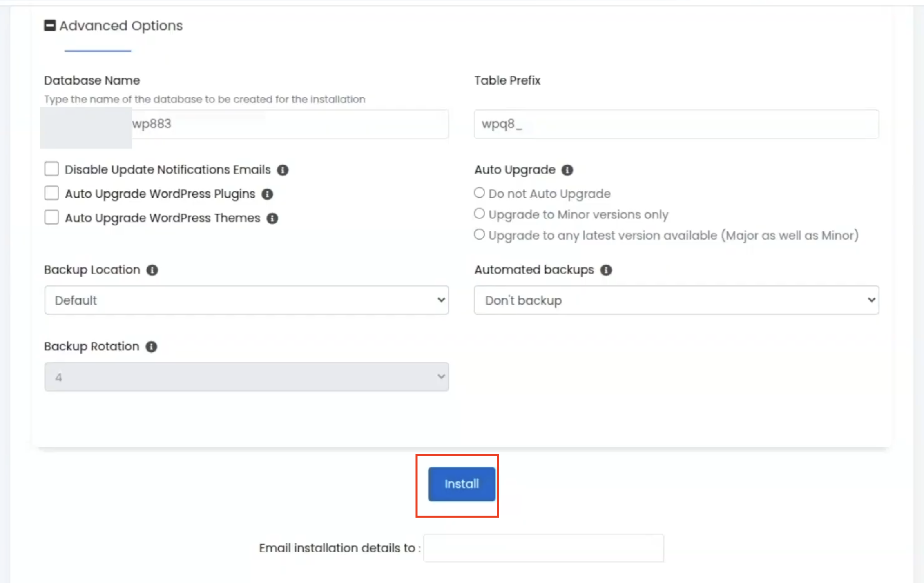Check Auto Upgrade WordPress Plugins box

point(51,193)
